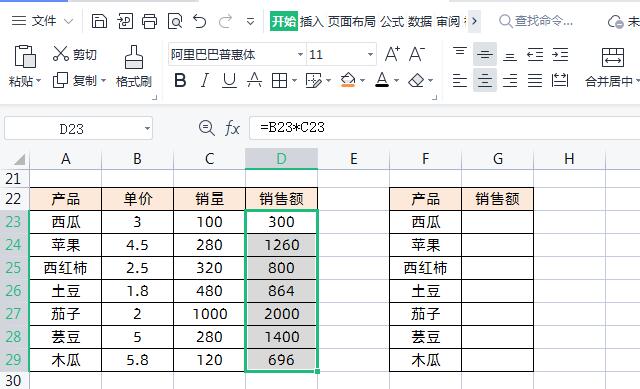Viewport: 640px width, 389px height.
Task: Click the Print icon
Action: coord(149,21)
